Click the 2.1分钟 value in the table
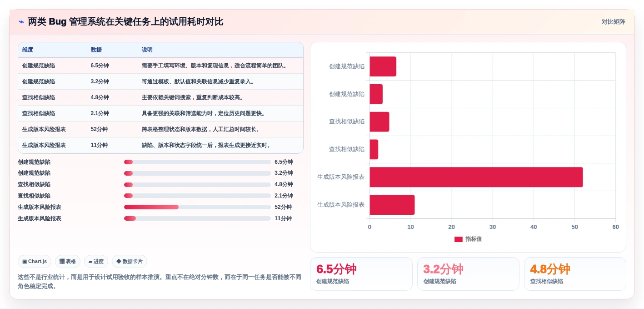The height and width of the screenshot is (309, 644). point(100,113)
